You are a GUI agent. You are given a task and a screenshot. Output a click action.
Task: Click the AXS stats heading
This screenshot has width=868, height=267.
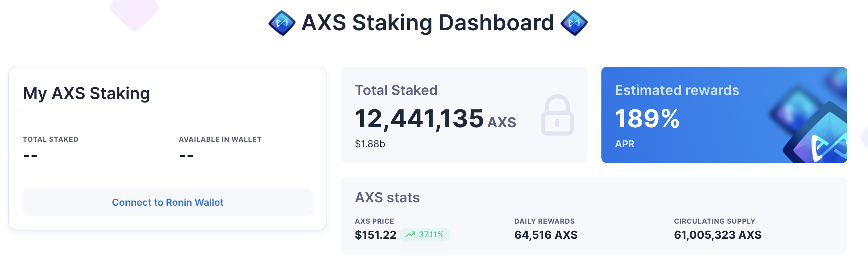coord(387,198)
